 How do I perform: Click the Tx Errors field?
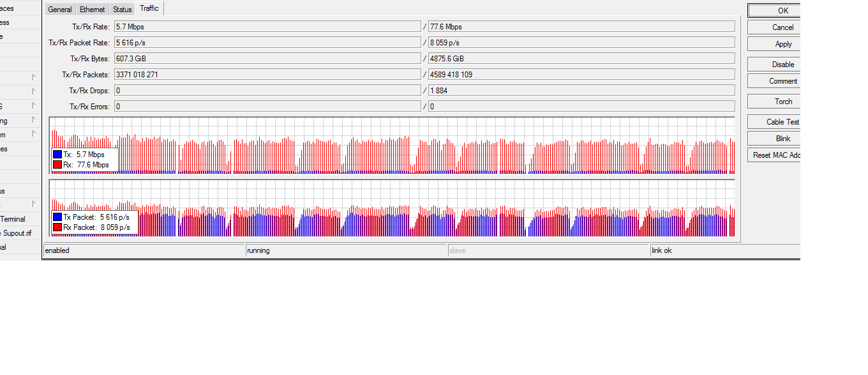click(x=267, y=107)
